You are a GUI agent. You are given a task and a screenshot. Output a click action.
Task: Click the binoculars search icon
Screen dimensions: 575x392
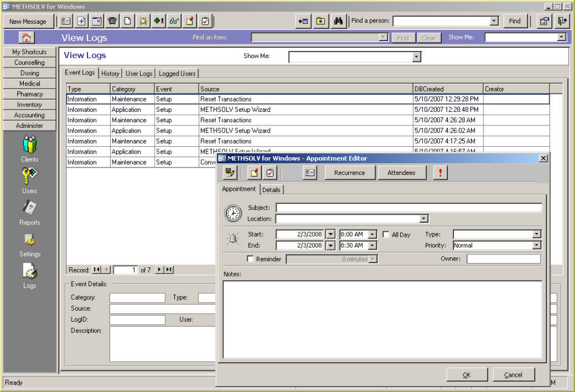[338, 21]
